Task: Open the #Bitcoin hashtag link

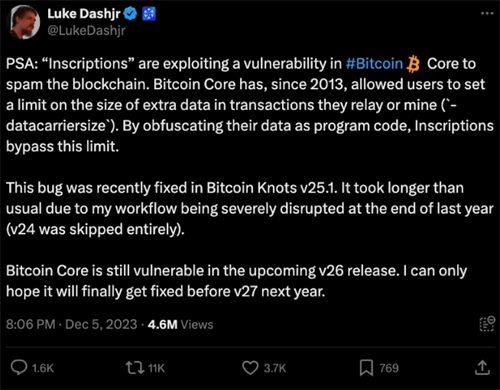Action: [x=374, y=64]
